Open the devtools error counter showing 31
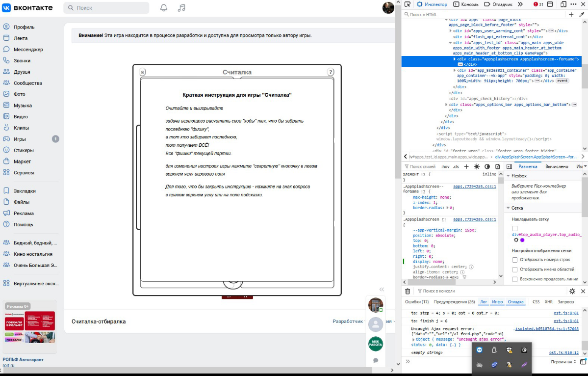The height and width of the screenshot is (376, 588). tap(538, 4)
